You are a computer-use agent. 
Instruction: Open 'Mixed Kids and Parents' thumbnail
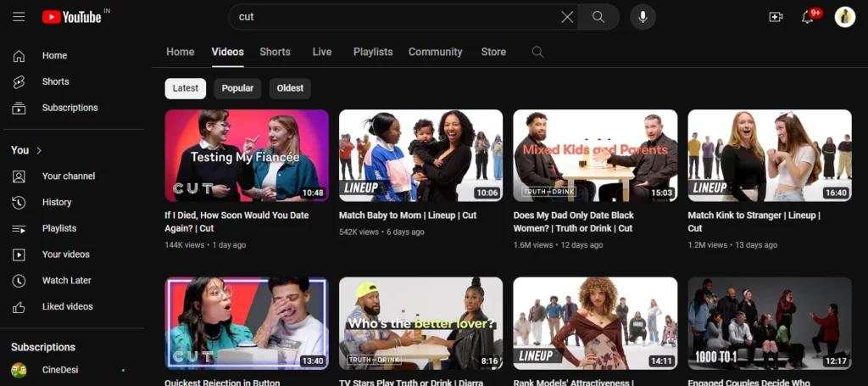pos(595,155)
